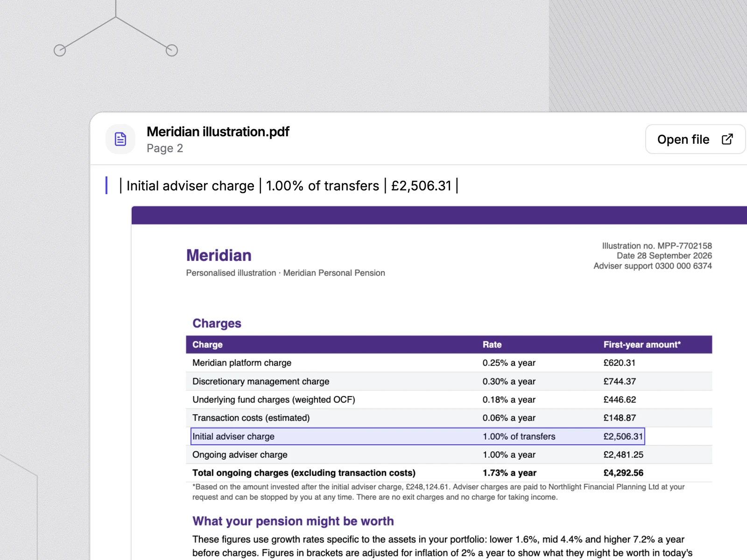Click the £620.31 amount
This screenshot has width=747, height=560.
(x=620, y=363)
